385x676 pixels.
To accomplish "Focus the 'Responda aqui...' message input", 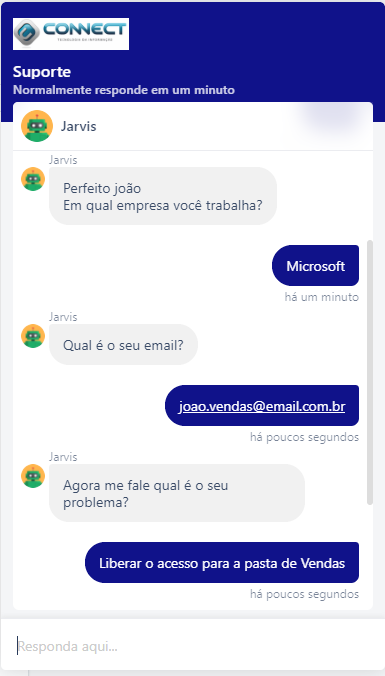I will tap(192, 646).
